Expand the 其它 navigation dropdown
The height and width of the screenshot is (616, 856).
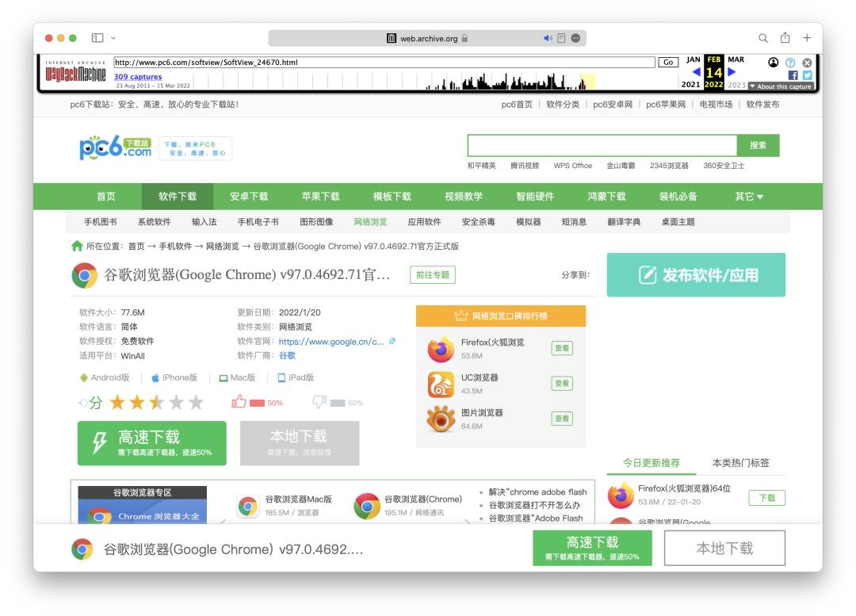point(749,197)
